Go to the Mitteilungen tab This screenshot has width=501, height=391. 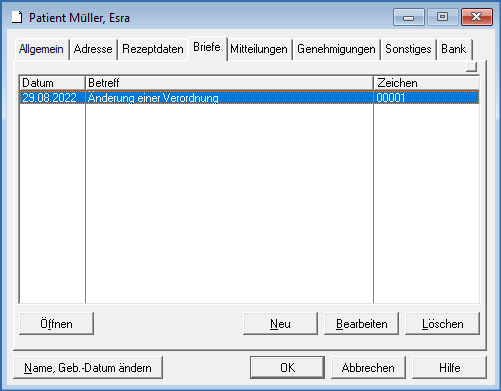pos(259,49)
